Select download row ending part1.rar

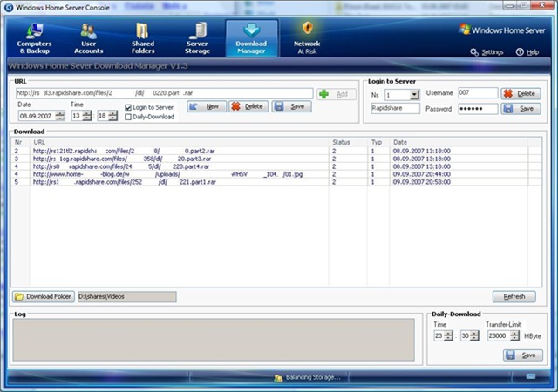(x=276, y=182)
